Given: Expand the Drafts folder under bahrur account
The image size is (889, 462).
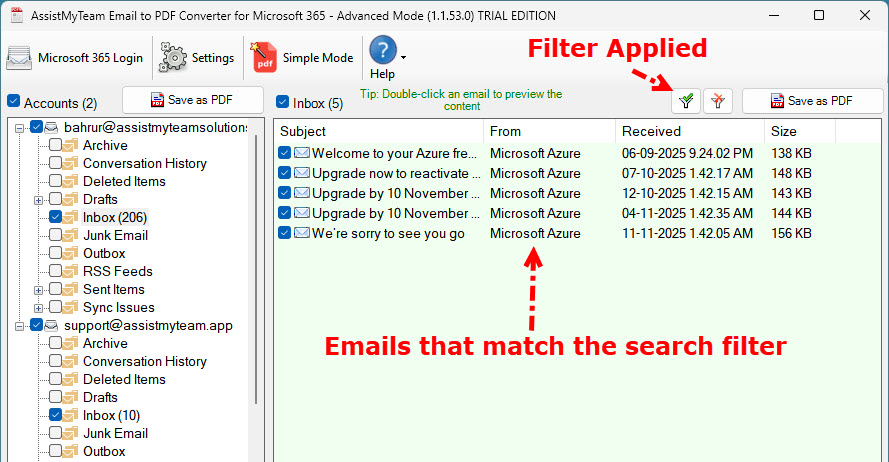Looking at the screenshot, I should (39, 199).
